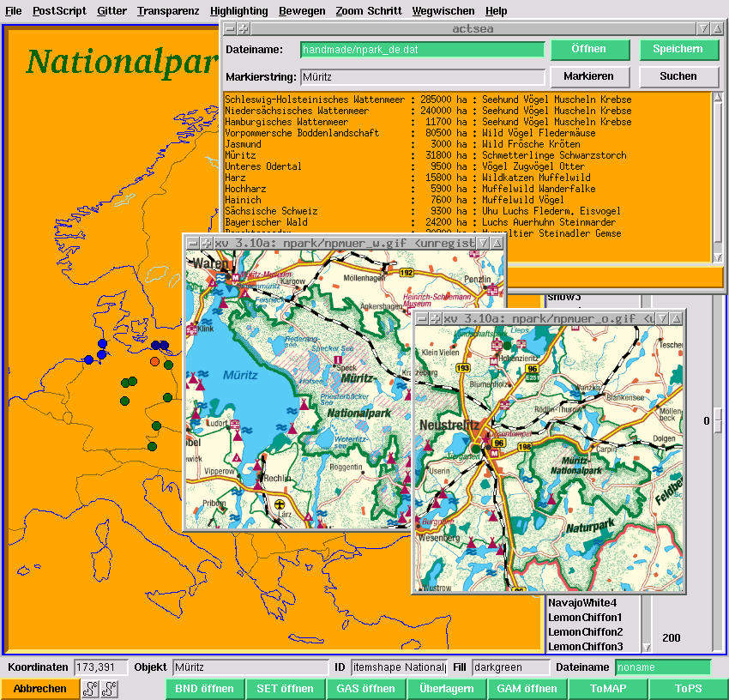Open the npmuer_w.gif window menu icon
The width and height of the screenshot is (729, 700).
coord(192,243)
